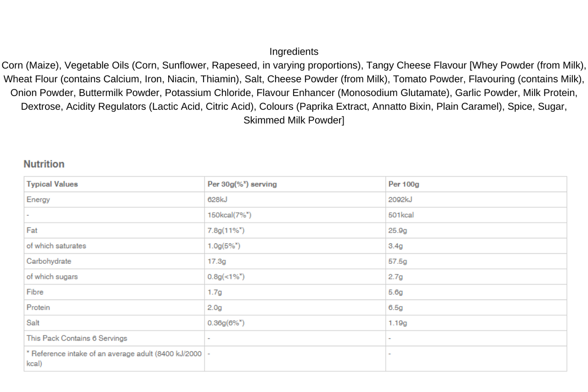Click the Nutrition heading
Image resolution: width=588 pixels, height=392 pixels.
(44, 164)
